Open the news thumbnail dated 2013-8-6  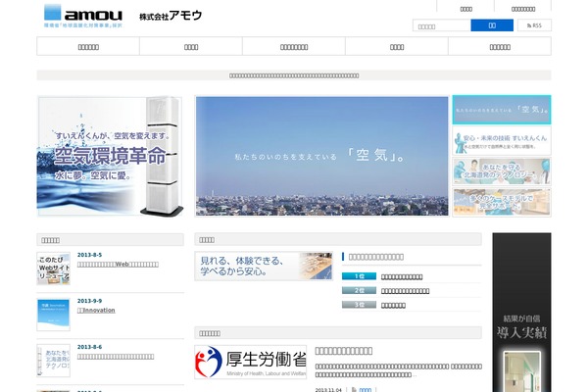(53, 361)
